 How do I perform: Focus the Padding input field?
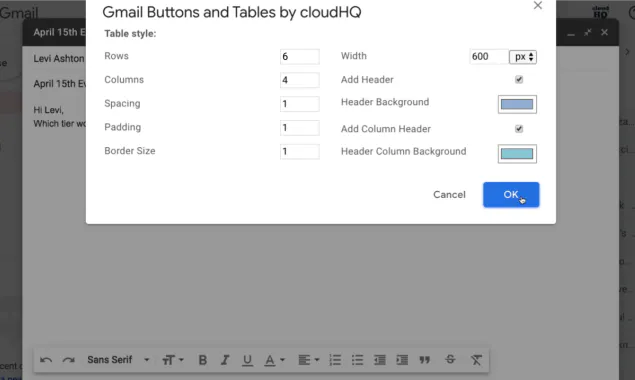[300, 128]
